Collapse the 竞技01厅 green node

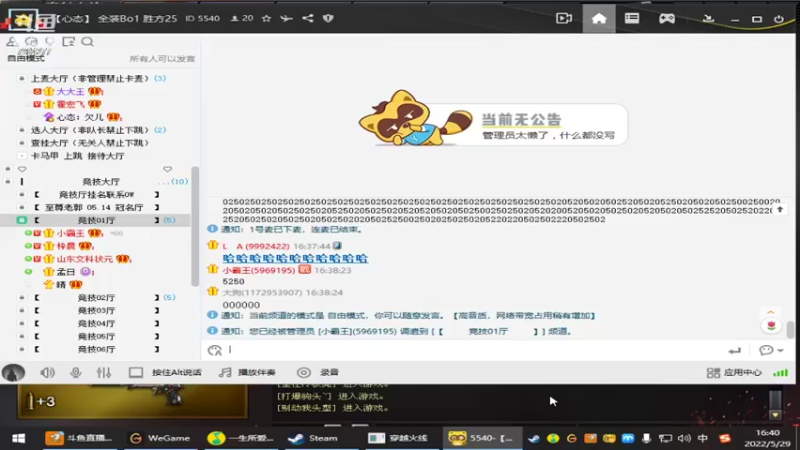[21, 220]
